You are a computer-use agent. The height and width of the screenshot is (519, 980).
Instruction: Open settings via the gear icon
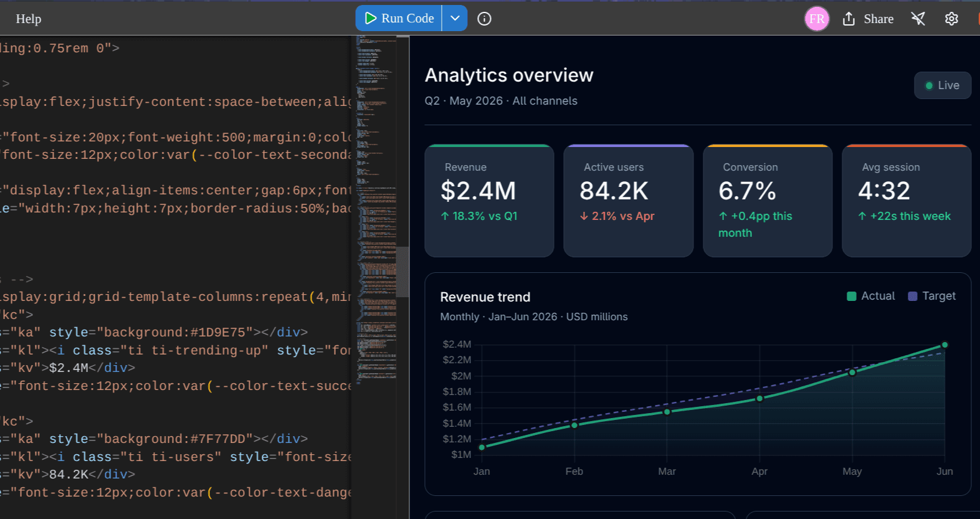pyautogui.click(x=951, y=19)
